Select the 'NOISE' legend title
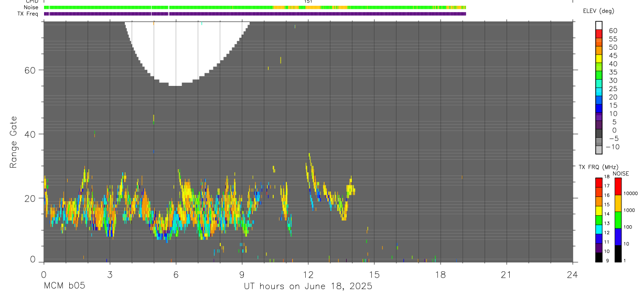 pyautogui.click(x=620, y=173)
